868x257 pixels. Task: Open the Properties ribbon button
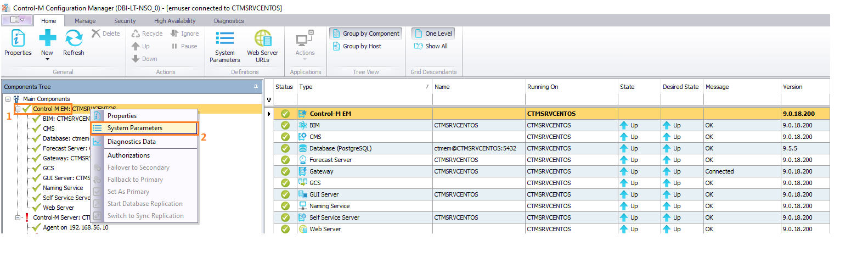click(x=18, y=43)
